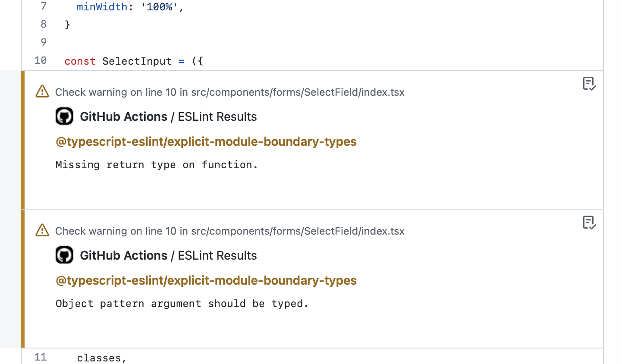Select line number 7 in the gutter
The width and height of the screenshot is (622, 364).
42,6
